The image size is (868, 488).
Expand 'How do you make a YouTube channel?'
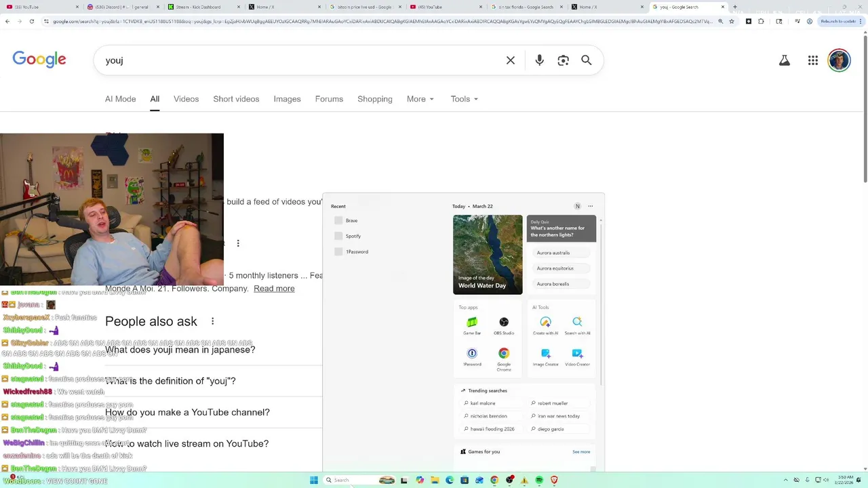(187, 412)
